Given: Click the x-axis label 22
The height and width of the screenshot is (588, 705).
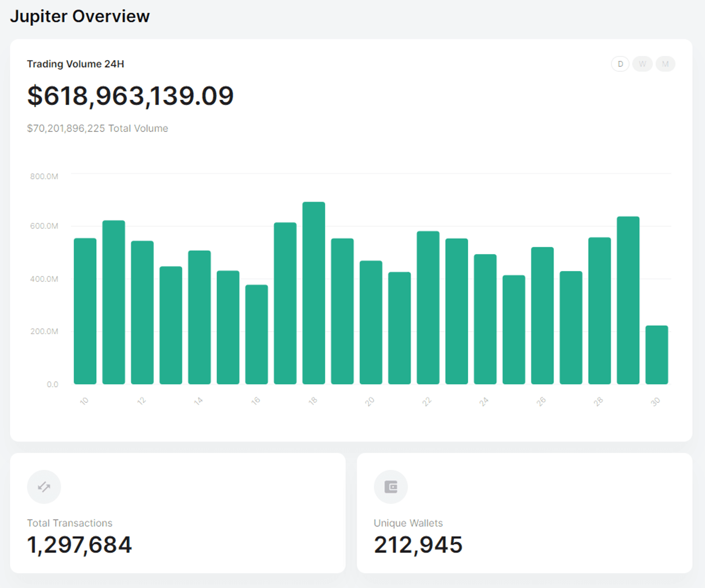Looking at the screenshot, I should pos(427,401).
